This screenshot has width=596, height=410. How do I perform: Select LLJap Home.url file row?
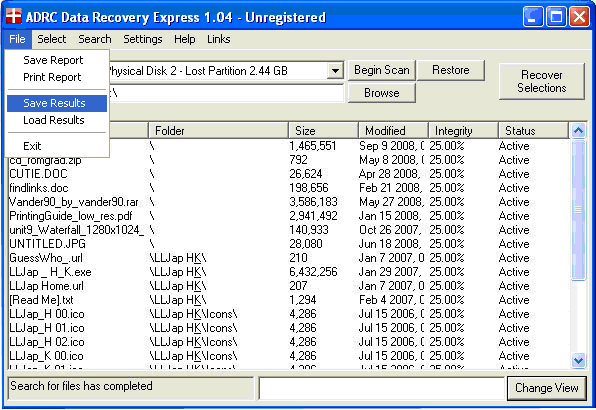tap(289, 286)
